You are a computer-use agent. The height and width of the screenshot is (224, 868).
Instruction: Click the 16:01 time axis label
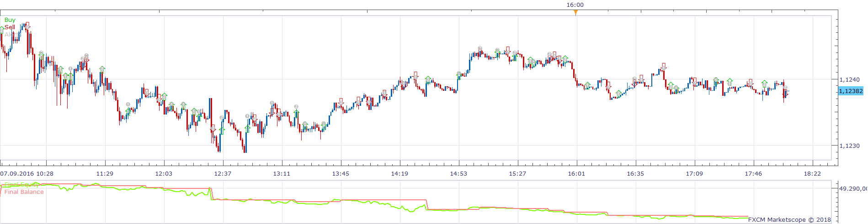coord(576,174)
